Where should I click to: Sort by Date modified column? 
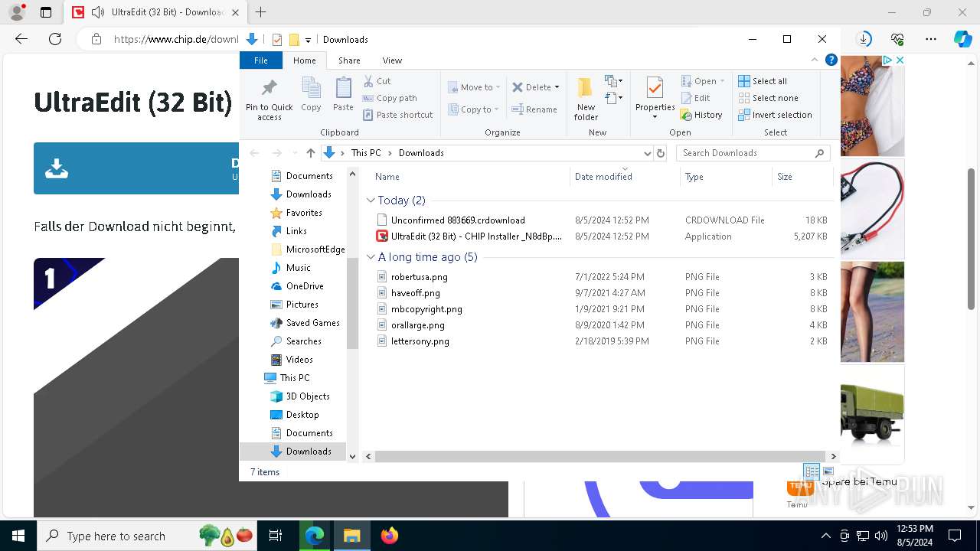[x=625, y=177]
